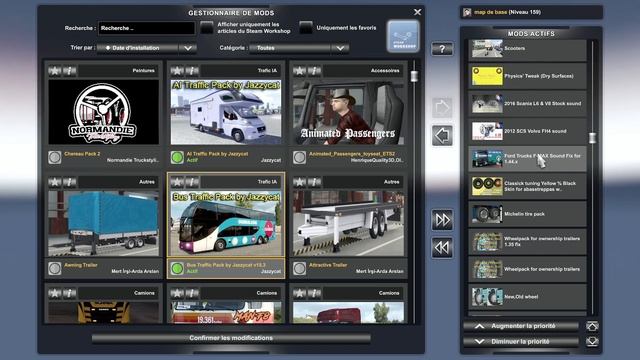
Task: Disable Bus Traffic Pack by Jazzycat toggle
Action: (x=177, y=268)
